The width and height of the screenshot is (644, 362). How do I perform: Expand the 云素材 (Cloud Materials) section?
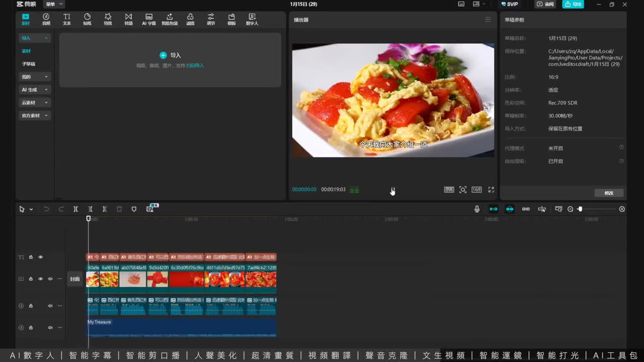(34, 103)
